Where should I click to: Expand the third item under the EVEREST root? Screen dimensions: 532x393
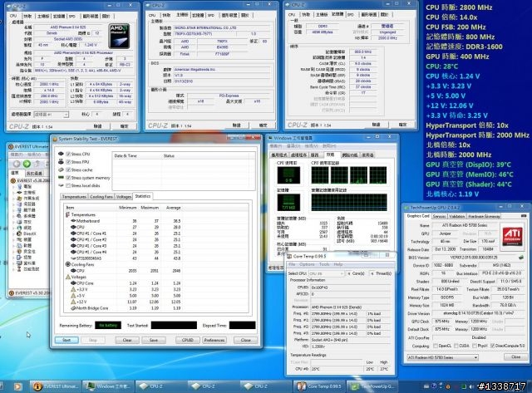click(14, 198)
